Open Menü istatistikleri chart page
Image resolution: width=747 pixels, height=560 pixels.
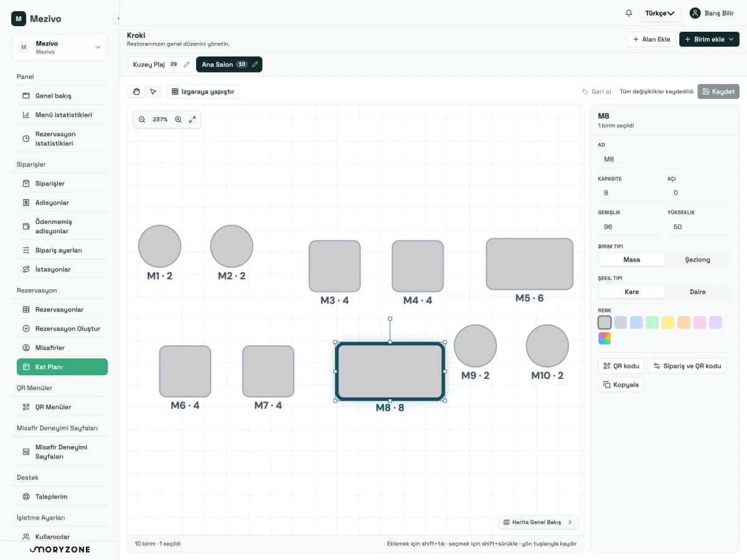point(62,115)
